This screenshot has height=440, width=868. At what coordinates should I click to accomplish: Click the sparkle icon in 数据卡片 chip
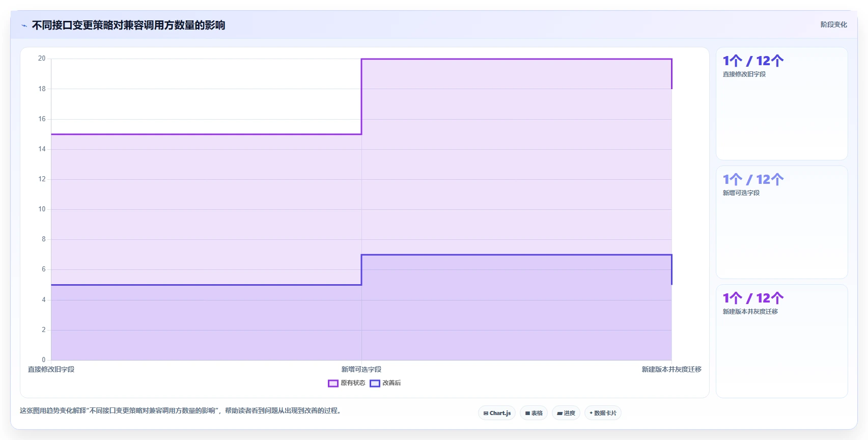pos(591,413)
